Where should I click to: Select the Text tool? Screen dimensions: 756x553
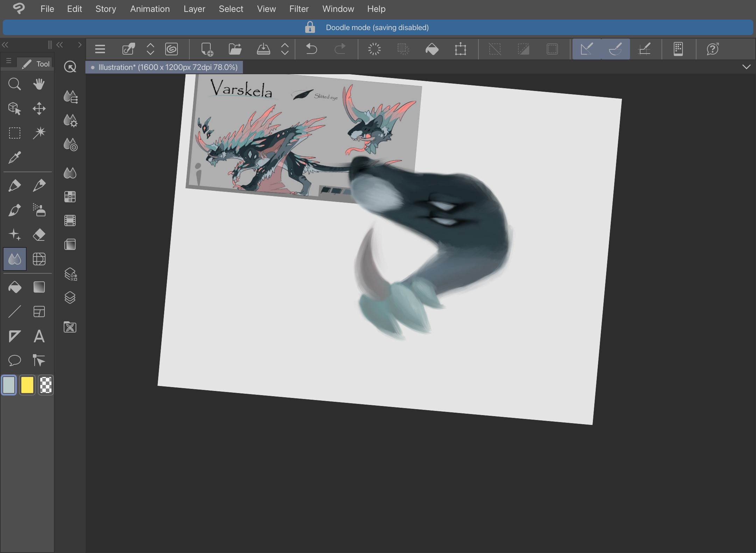coord(39,336)
